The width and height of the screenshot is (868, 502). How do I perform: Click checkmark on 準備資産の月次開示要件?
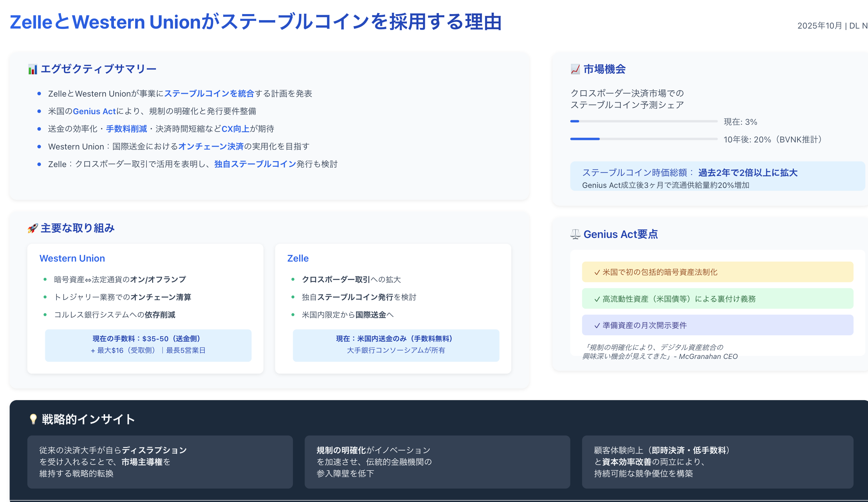597,326
